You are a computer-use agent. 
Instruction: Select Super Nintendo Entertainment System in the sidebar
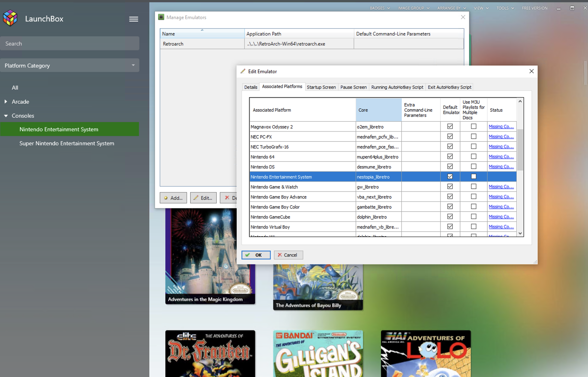[67, 143]
